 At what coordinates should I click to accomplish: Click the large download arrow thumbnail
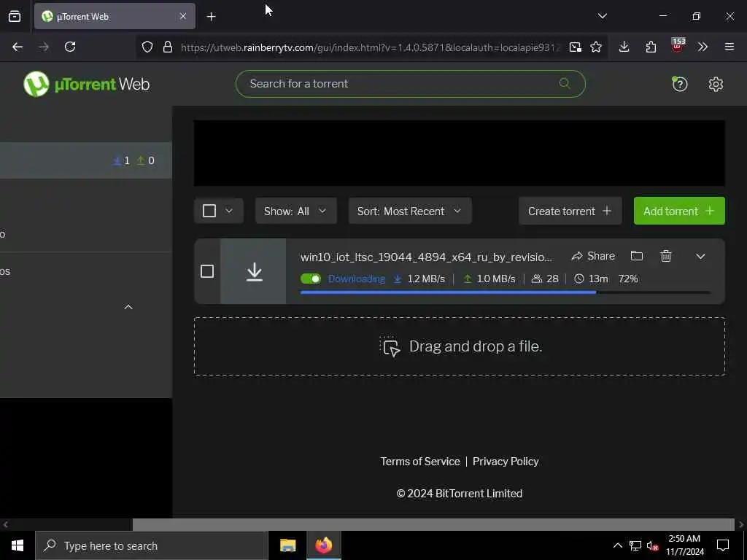(253, 271)
